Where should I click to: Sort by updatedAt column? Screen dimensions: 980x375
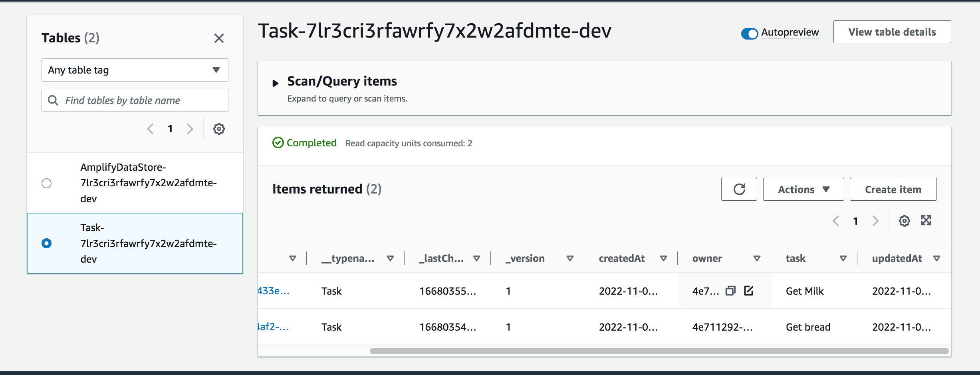pyautogui.click(x=936, y=259)
